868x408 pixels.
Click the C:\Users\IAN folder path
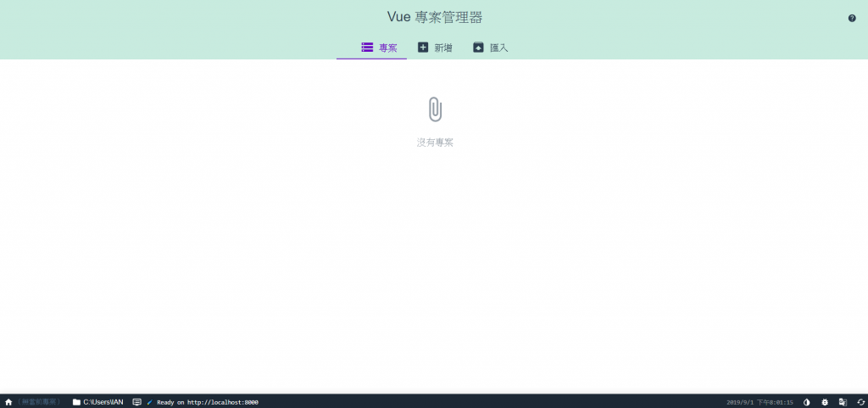tap(97, 402)
